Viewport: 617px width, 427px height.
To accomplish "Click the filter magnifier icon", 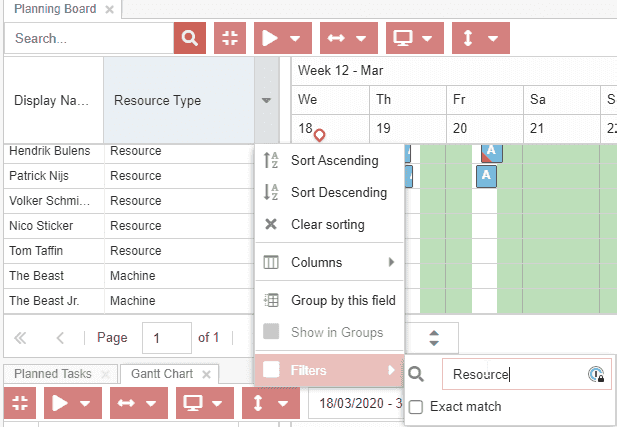I will (416, 374).
